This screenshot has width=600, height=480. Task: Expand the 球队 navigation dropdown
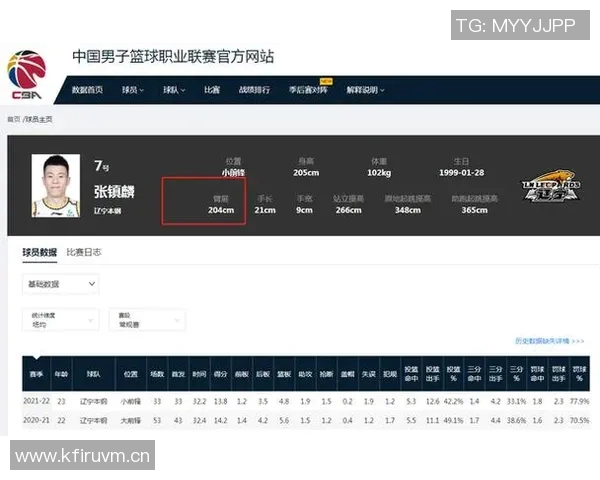175,90
